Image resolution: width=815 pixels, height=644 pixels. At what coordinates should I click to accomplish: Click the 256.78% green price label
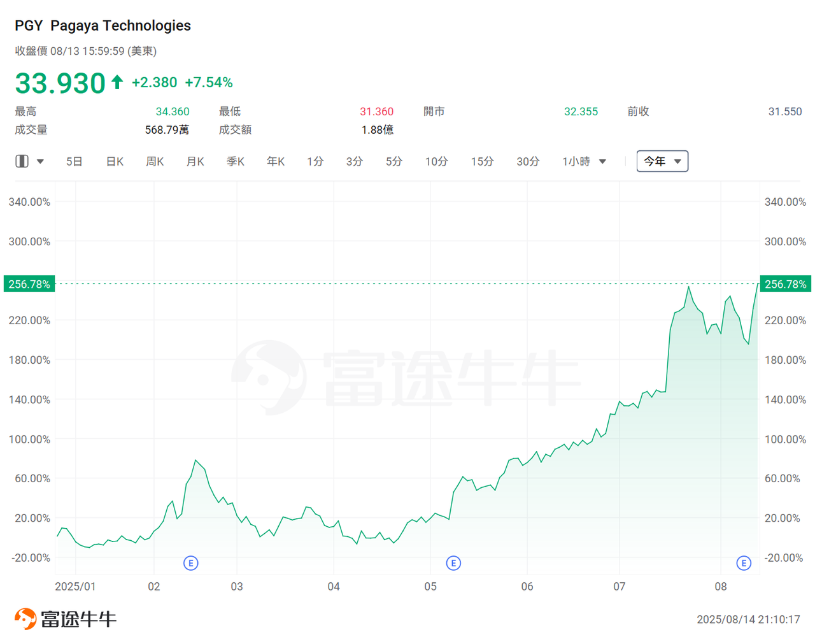[x=28, y=283]
